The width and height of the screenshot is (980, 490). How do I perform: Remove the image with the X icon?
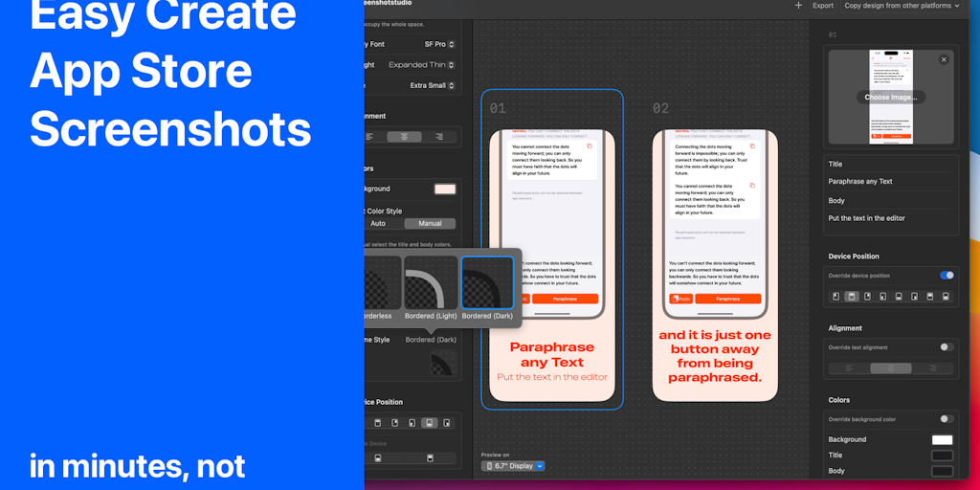944,59
